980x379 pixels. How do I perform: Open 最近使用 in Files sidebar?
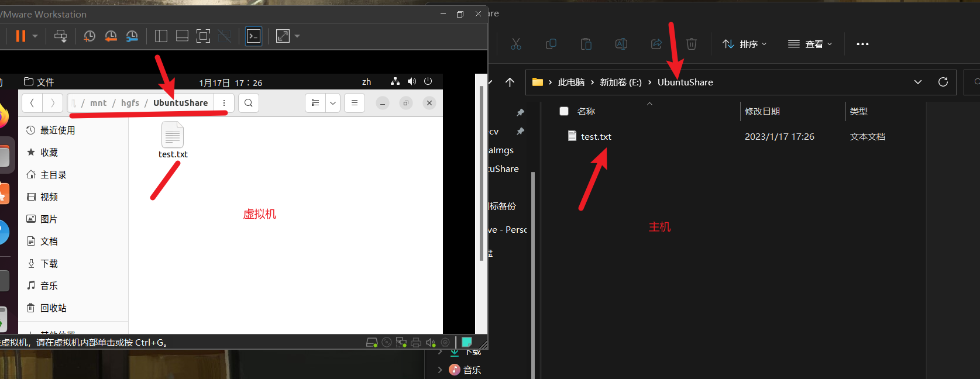tap(73, 130)
